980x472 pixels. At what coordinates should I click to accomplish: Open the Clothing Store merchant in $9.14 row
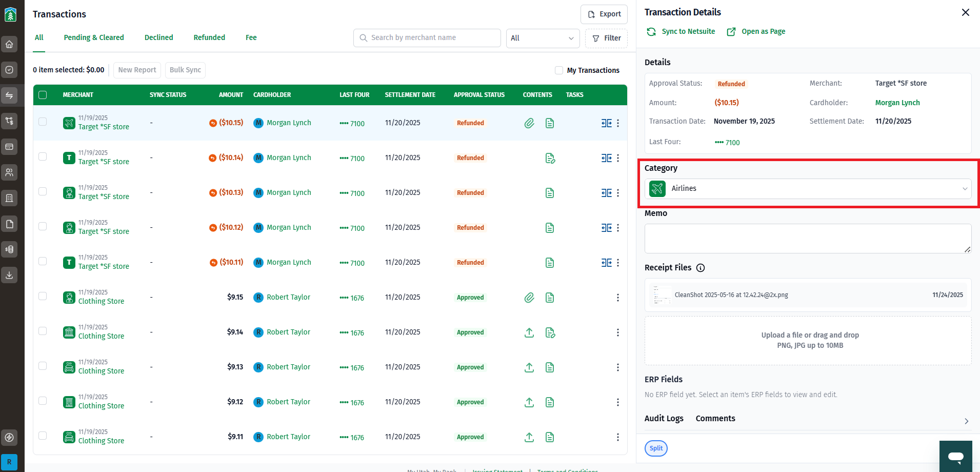pos(101,336)
